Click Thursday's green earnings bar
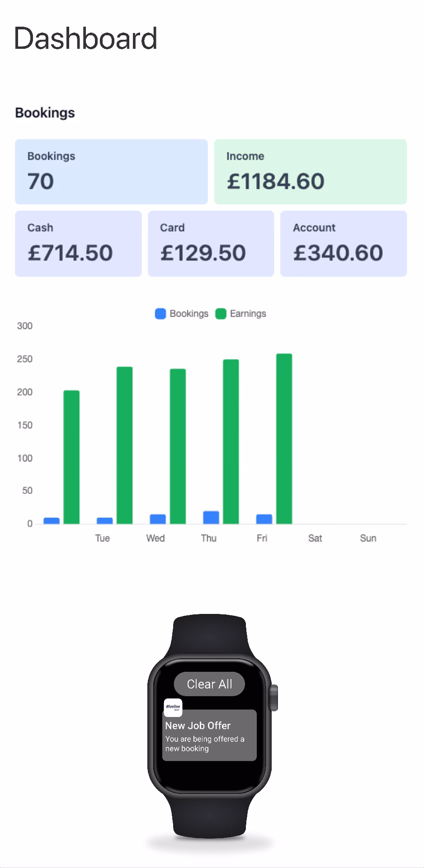The image size is (424, 868). (231, 441)
